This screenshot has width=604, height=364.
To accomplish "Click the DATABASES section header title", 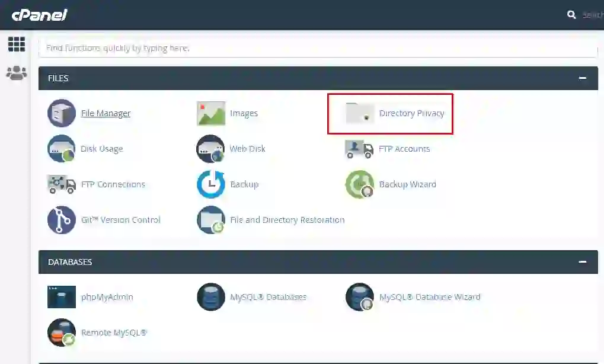I will [70, 262].
